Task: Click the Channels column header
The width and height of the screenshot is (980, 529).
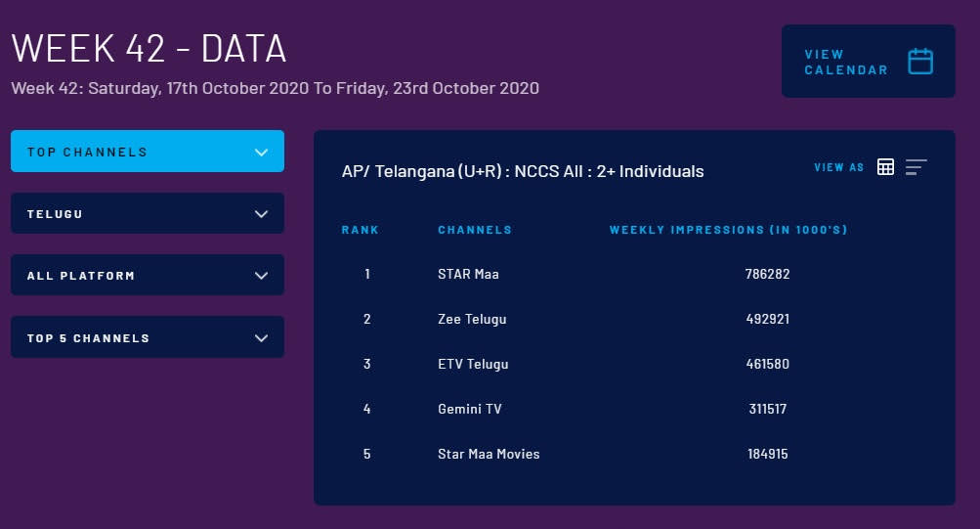Action: click(475, 230)
